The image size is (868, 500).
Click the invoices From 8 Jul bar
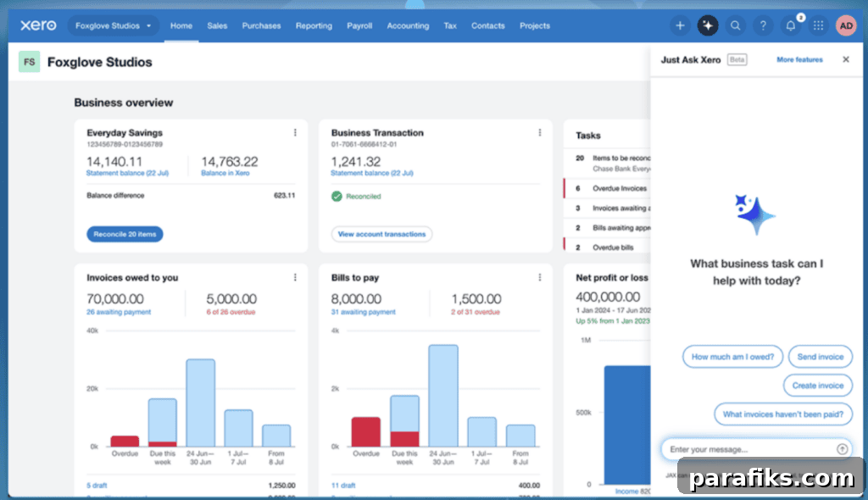pos(276,436)
